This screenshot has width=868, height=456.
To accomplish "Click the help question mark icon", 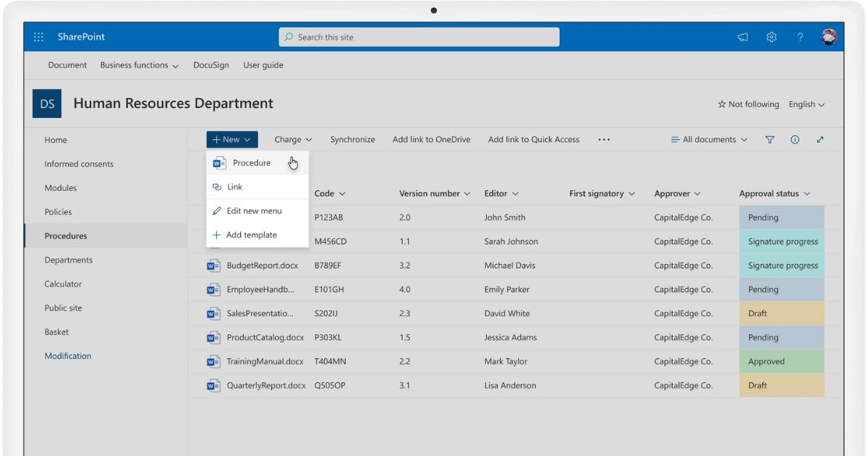I will pyautogui.click(x=800, y=38).
